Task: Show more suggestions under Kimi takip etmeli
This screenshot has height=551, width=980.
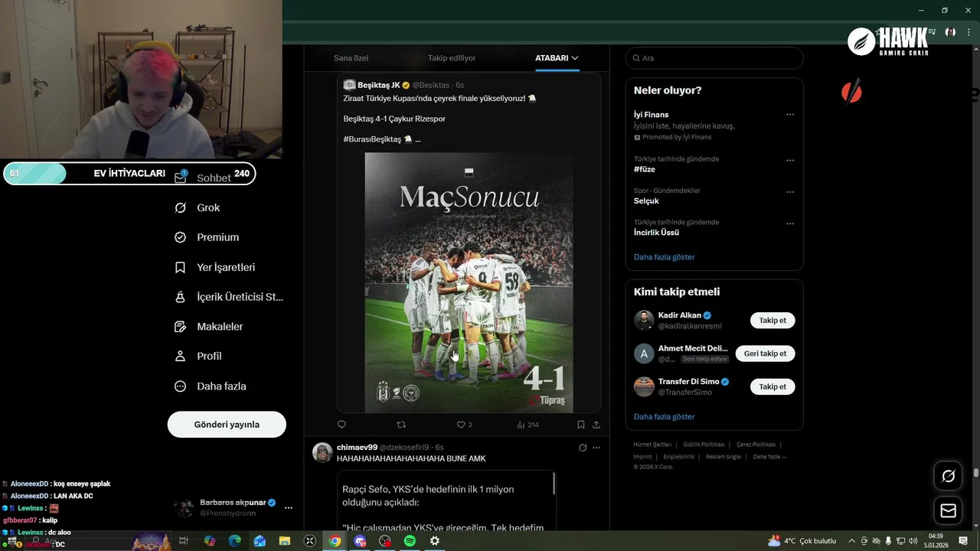Action: tap(665, 417)
